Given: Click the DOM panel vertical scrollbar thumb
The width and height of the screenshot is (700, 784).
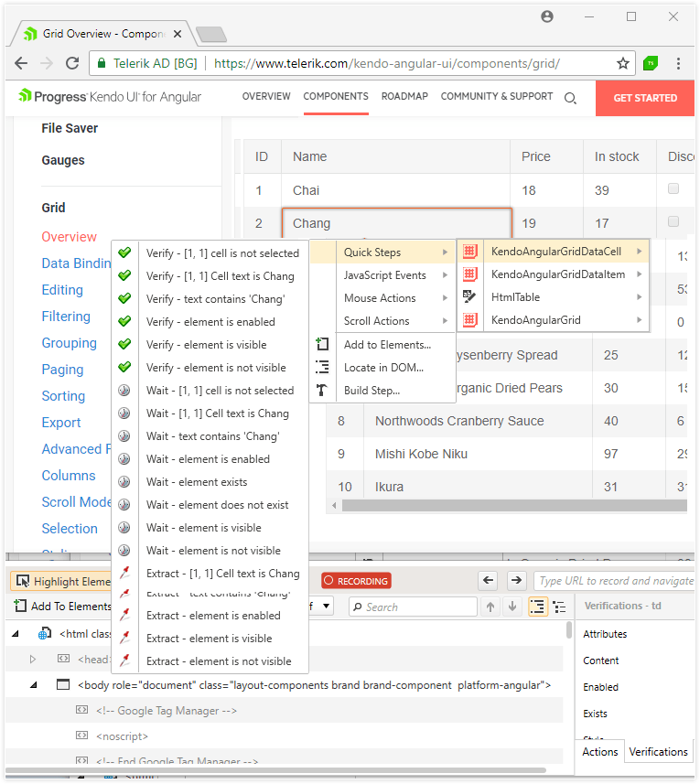Looking at the screenshot, I should click(568, 630).
